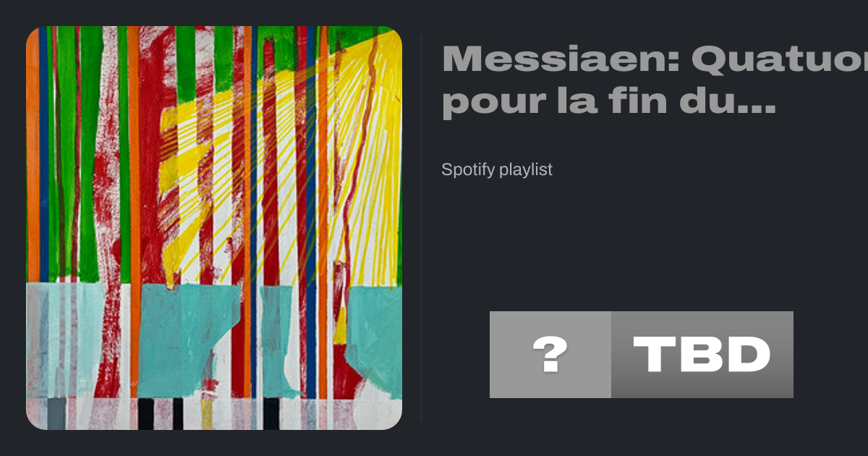Click the teal block at cover's bottom left
This screenshot has width=868, height=456.
[x=65, y=340]
